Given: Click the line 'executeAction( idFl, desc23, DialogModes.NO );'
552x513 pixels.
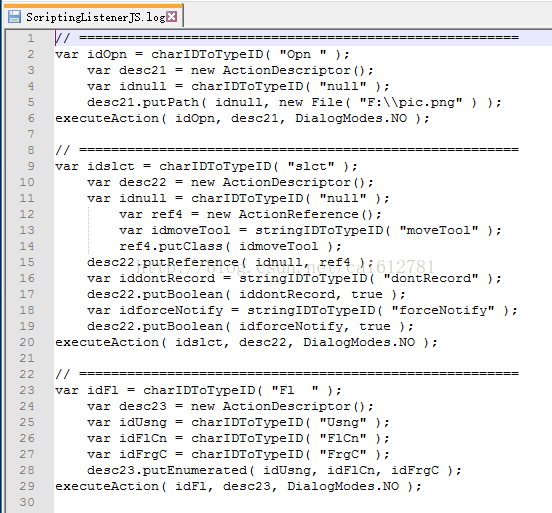Looking at the screenshot, I should coord(238,486).
